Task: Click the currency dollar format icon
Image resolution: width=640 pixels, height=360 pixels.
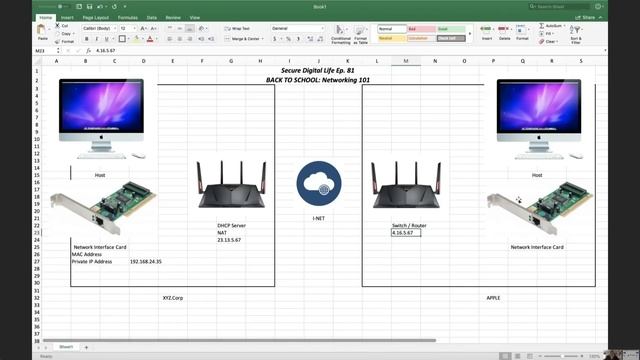Action: point(275,39)
